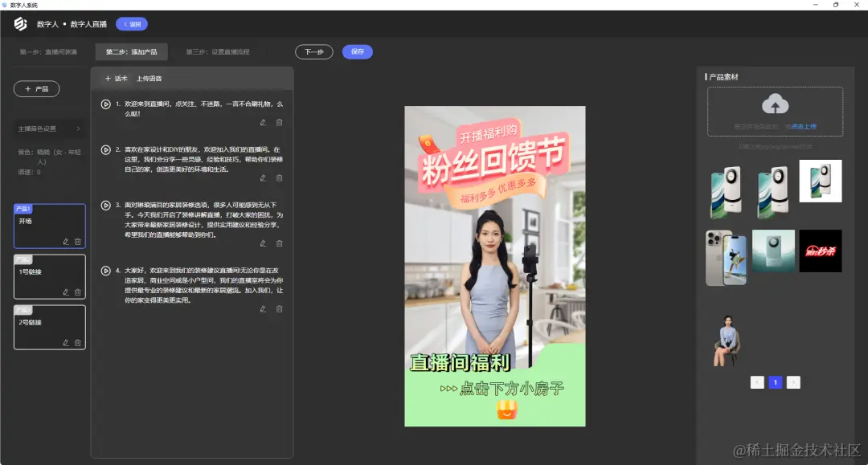This screenshot has height=465, width=868.
Task: Click the 返回 back button
Action: pos(130,23)
